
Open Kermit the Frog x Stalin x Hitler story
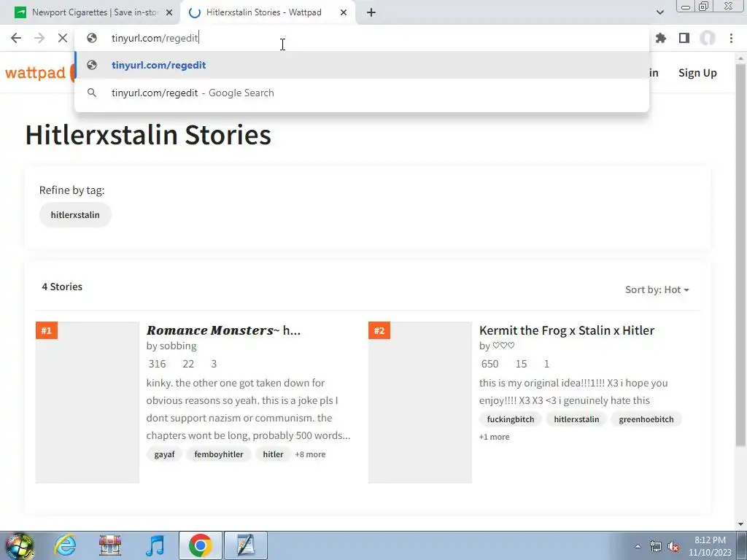566,330
